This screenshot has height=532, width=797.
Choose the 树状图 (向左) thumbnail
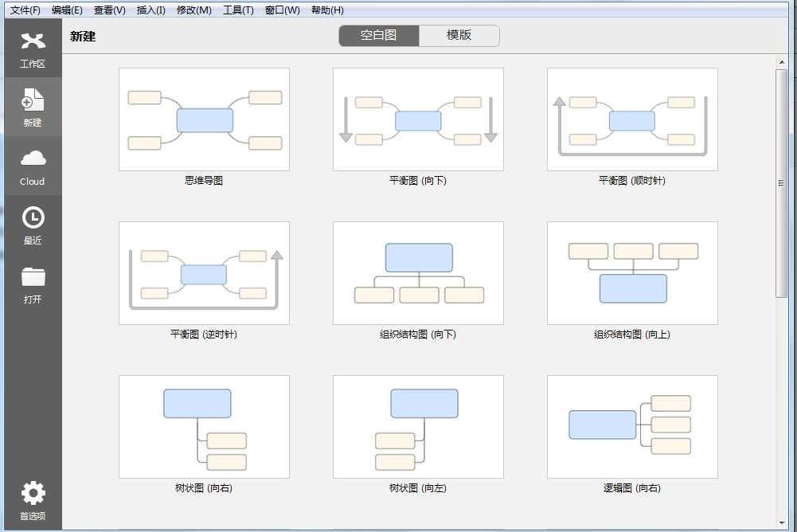(x=418, y=427)
